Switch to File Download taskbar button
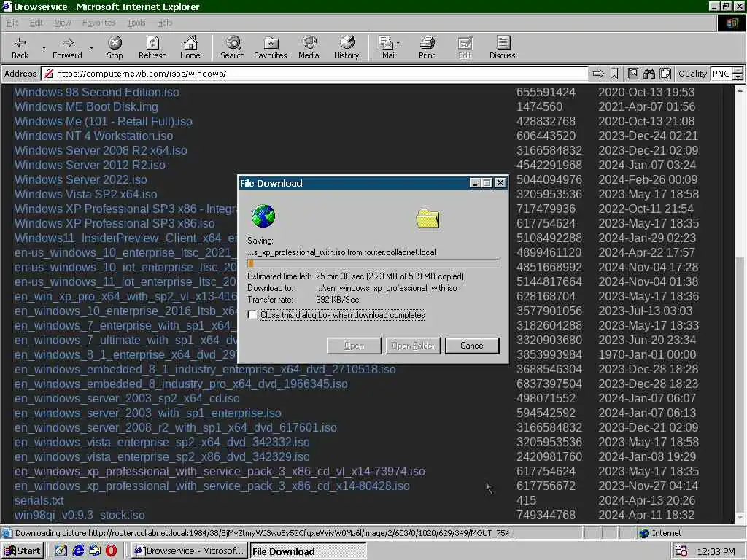The width and height of the screenshot is (747, 560). [x=308, y=551]
